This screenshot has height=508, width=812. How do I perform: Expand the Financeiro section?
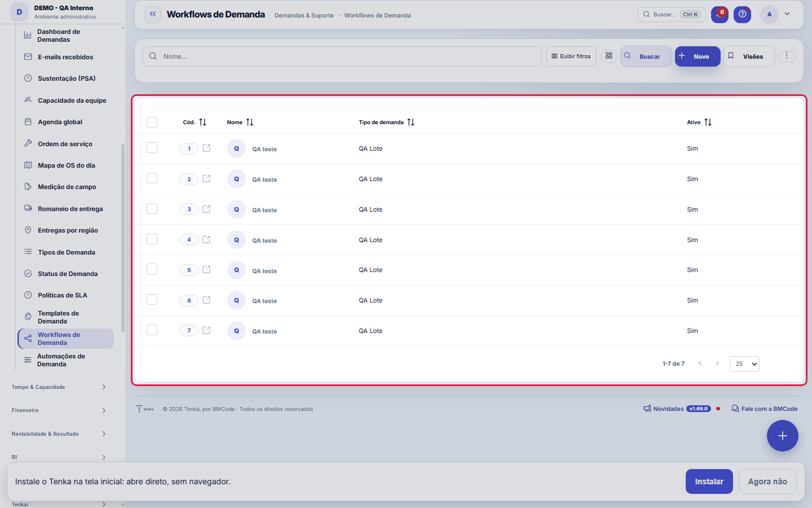[x=59, y=410]
